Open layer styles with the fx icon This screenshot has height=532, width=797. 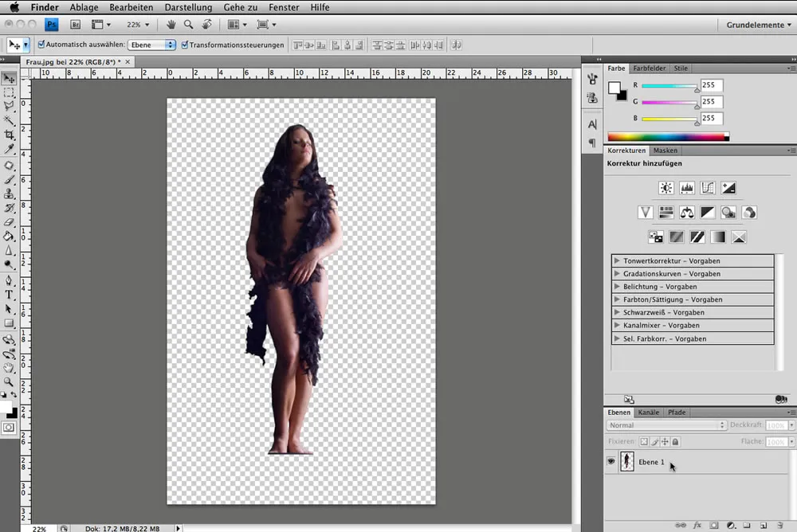[x=697, y=525]
